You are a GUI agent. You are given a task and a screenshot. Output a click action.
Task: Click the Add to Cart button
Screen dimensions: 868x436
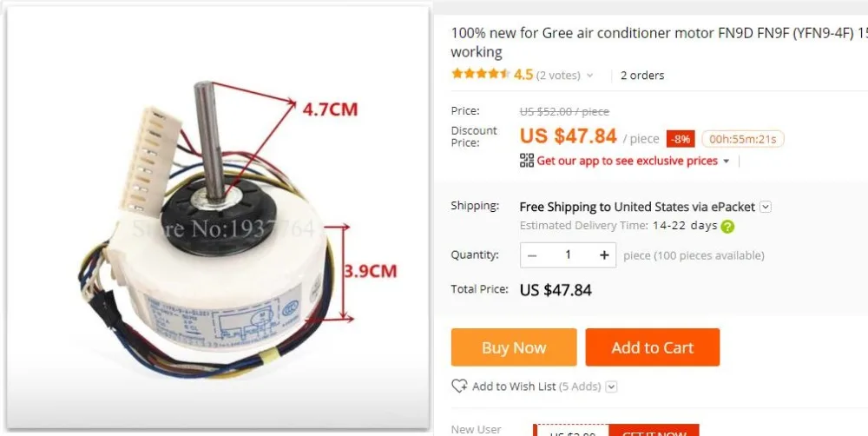(x=653, y=347)
